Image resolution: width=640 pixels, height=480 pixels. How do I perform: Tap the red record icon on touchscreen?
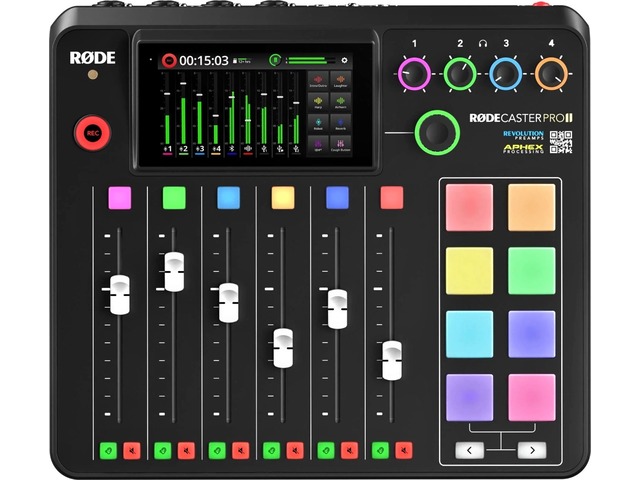[x=169, y=60]
